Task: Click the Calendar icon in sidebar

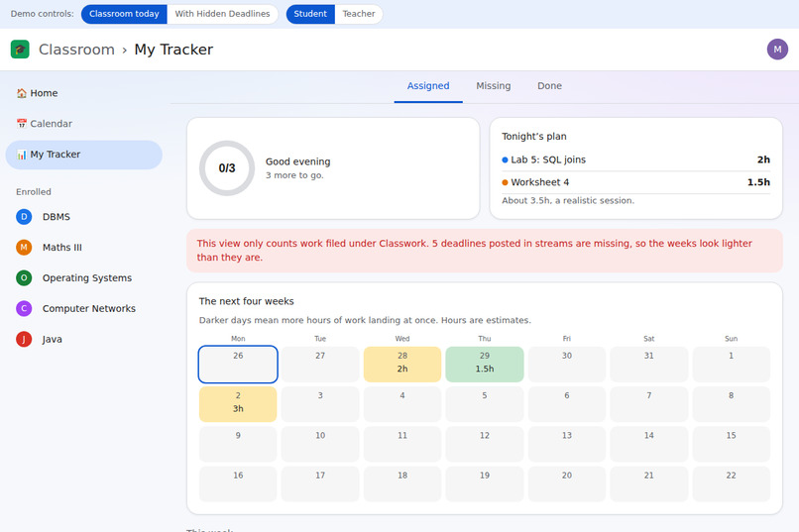Action: 22,124
